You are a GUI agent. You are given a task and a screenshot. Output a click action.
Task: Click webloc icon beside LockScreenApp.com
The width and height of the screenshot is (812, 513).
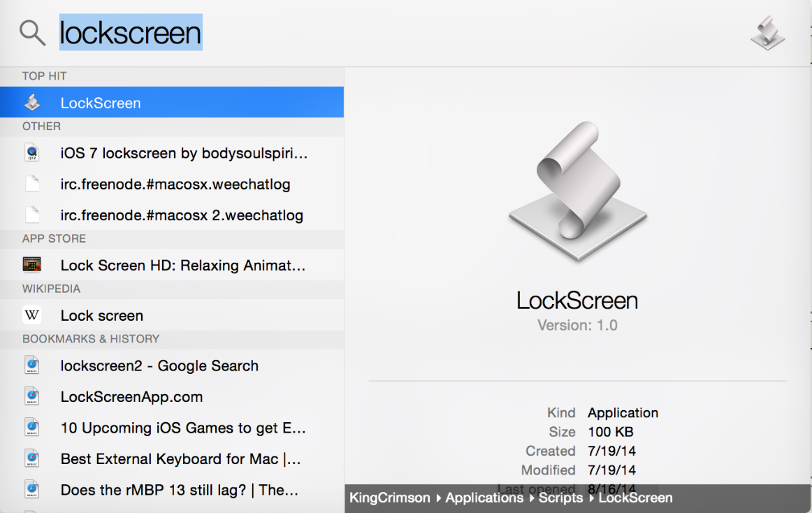point(32,396)
